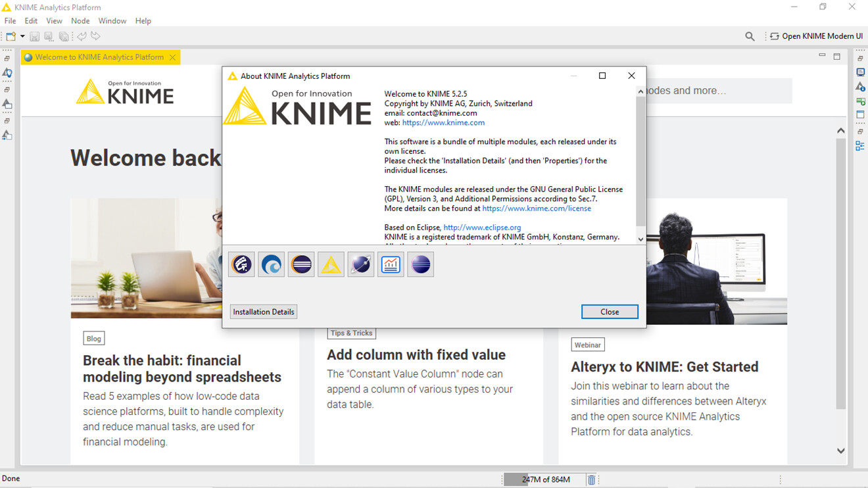Click the Done status bar text
868x488 pixels.
[11, 479]
